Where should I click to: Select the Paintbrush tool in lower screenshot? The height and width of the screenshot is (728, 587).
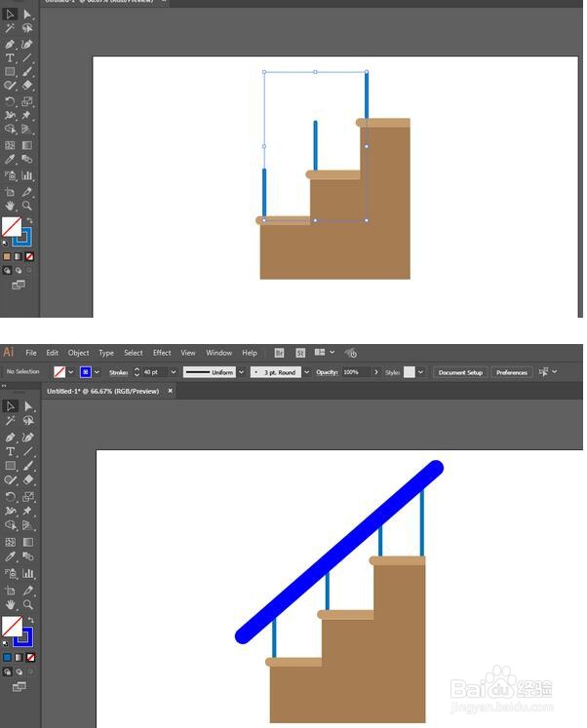coord(28,466)
